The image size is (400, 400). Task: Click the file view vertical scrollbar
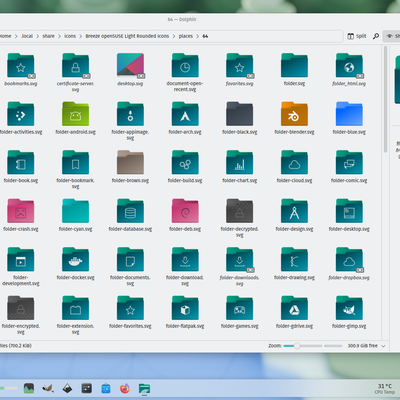click(385, 99)
